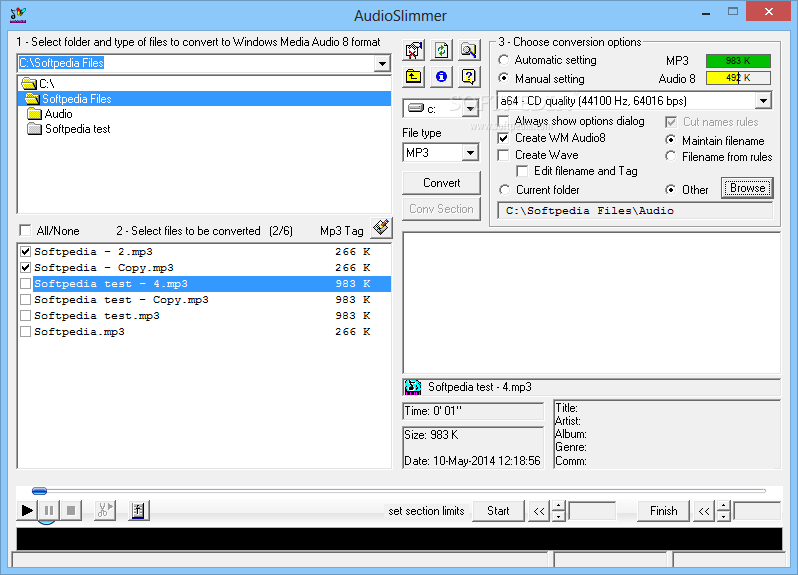Enable Edit filename and Tag

[522, 171]
